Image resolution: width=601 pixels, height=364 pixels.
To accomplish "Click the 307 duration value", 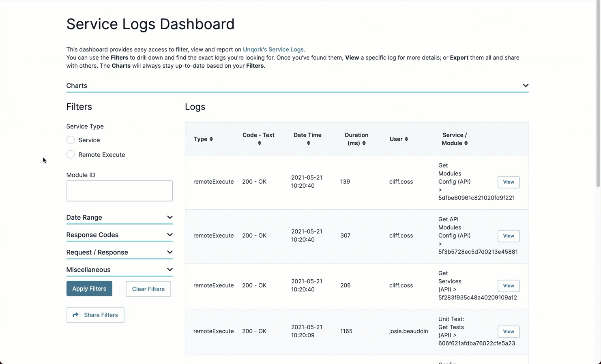I will tap(345, 236).
